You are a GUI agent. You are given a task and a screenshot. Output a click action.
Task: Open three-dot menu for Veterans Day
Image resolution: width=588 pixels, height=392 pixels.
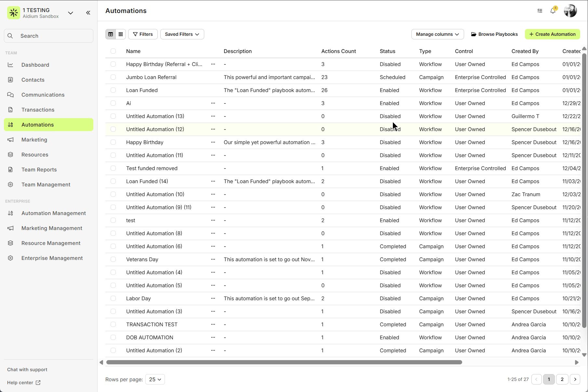click(x=213, y=259)
